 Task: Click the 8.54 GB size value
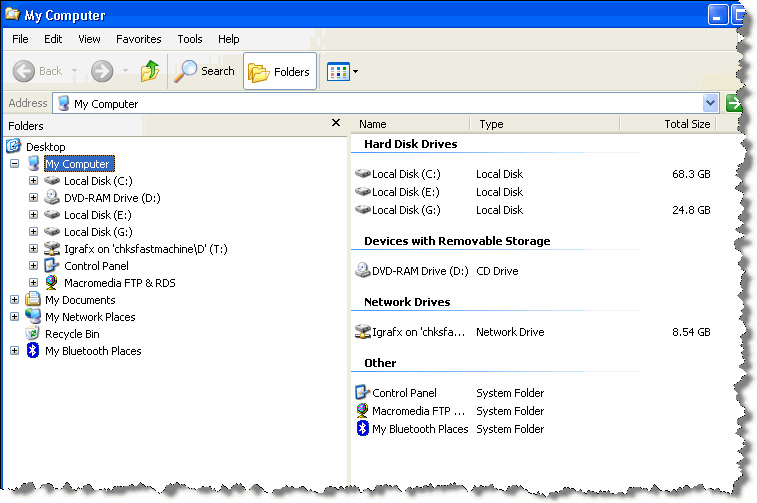pos(691,332)
